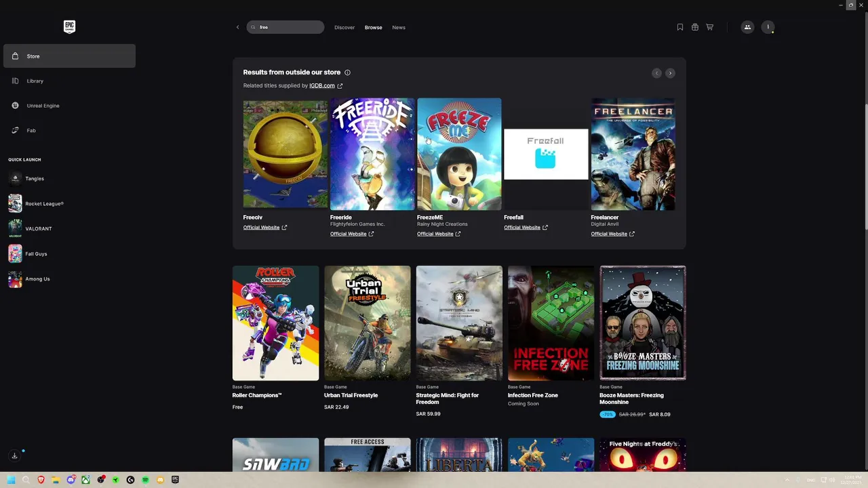This screenshot has height=488, width=868.
Task: Focus the search field containing 'free'
Action: [285, 27]
